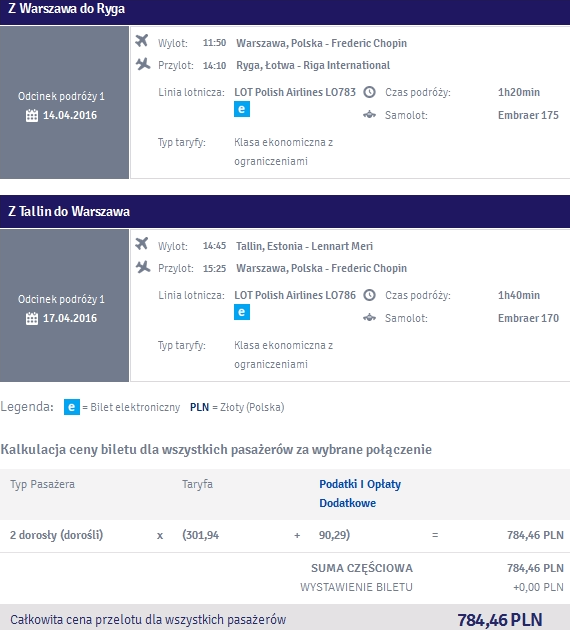Click the e-ticket icon under LO783
570x630 pixels.
point(242,109)
